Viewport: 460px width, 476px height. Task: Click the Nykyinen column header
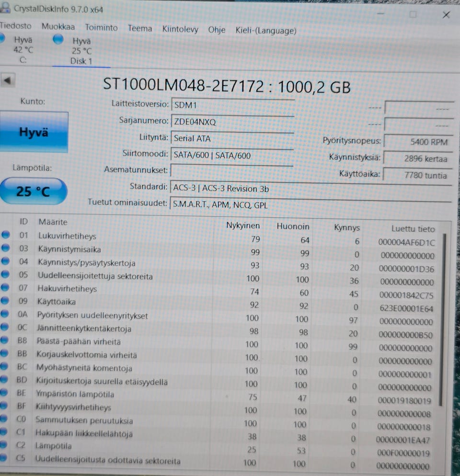click(243, 226)
